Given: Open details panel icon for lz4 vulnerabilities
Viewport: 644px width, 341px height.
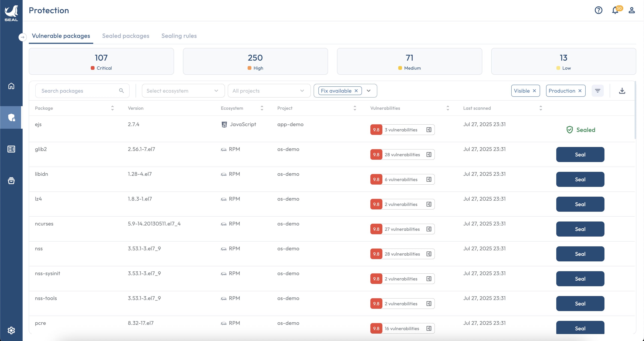Looking at the screenshot, I should (429, 204).
